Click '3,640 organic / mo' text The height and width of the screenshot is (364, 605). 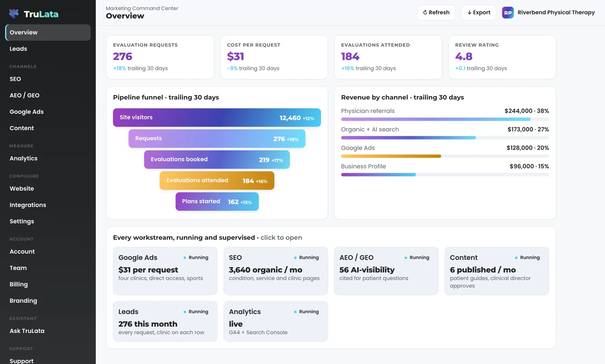click(265, 270)
